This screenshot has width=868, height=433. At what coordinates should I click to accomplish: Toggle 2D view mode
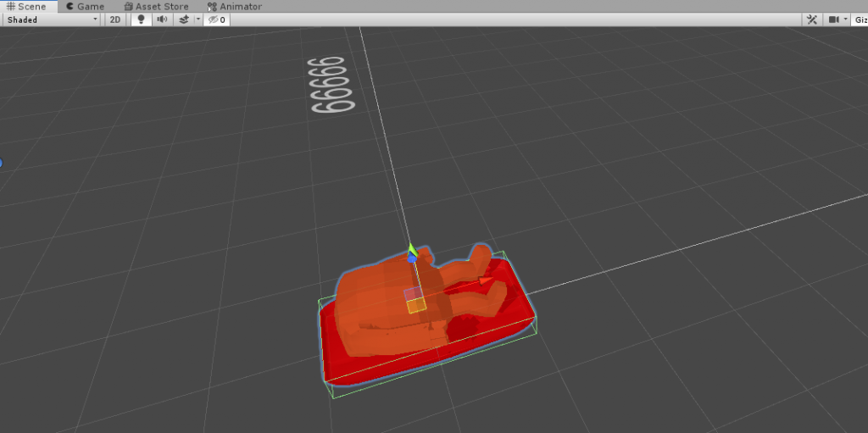(x=115, y=19)
